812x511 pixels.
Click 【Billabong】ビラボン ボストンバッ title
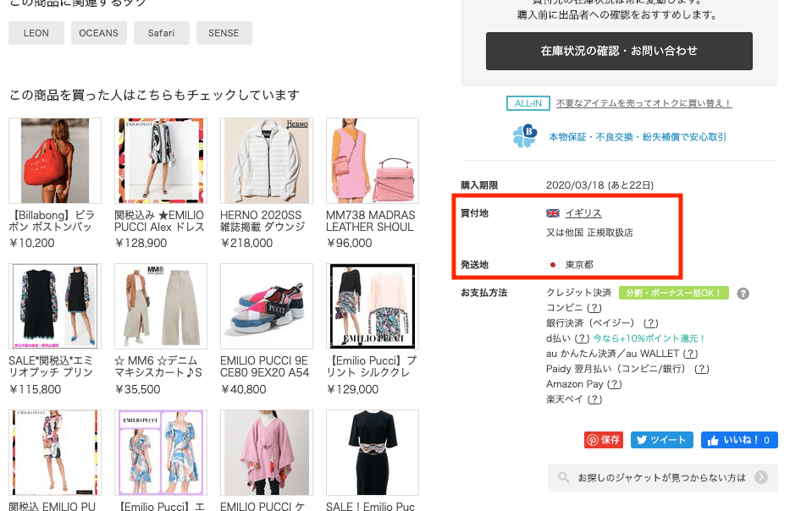(x=52, y=221)
